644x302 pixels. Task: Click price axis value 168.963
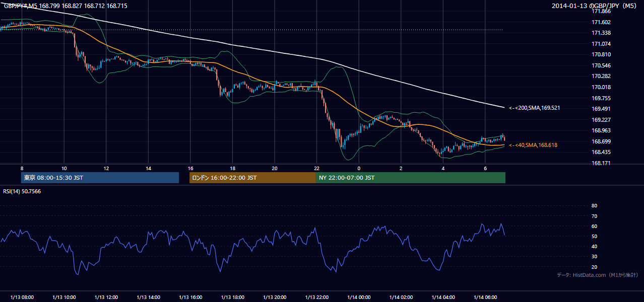pyautogui.click(x=601, y=130)
